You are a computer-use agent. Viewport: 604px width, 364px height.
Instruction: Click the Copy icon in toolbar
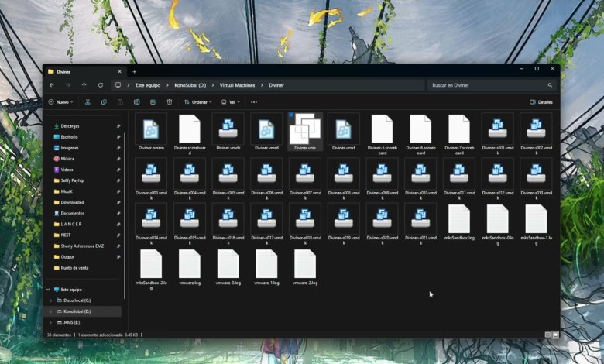coord(104,102)
